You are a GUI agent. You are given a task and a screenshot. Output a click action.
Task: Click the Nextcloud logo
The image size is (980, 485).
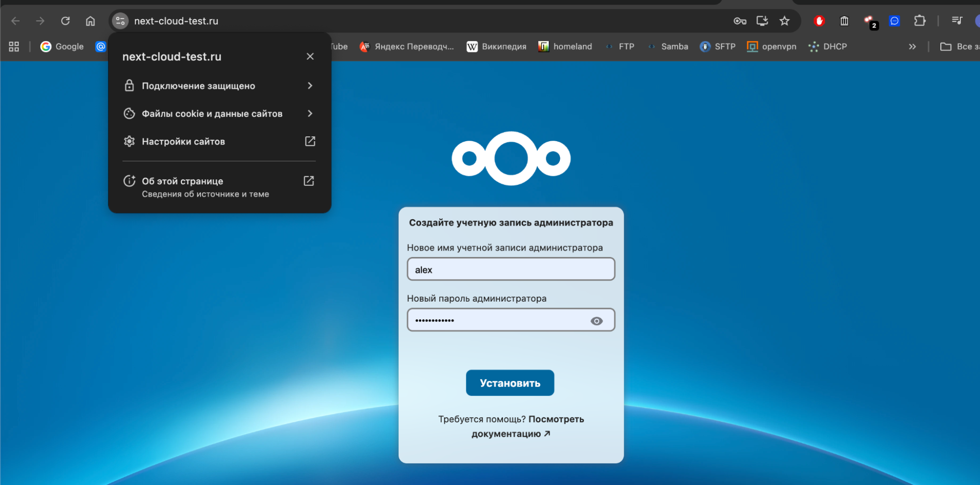[511, 158]
